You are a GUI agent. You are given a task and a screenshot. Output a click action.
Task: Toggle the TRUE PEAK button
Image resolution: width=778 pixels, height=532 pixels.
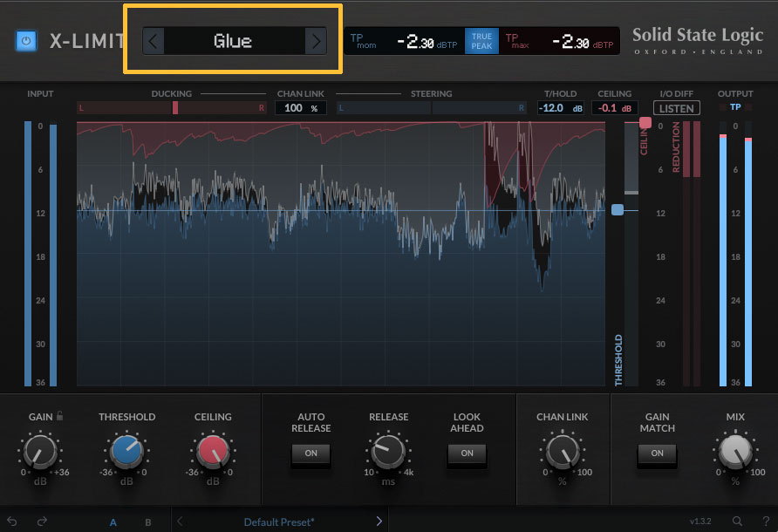(481, 41)
